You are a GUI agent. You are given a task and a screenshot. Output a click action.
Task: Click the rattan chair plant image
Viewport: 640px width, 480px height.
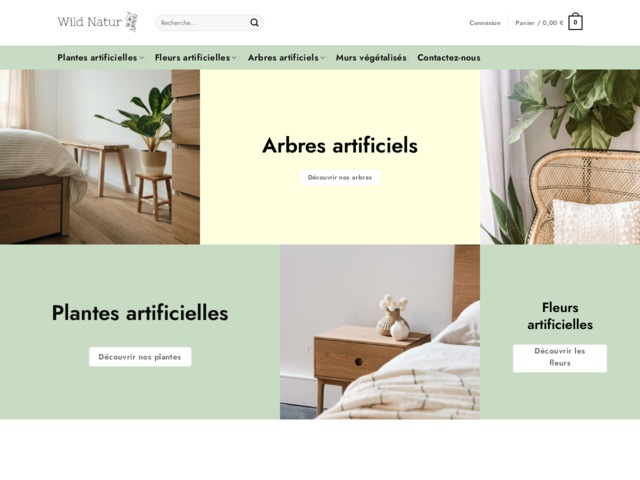tap(560, 157)
